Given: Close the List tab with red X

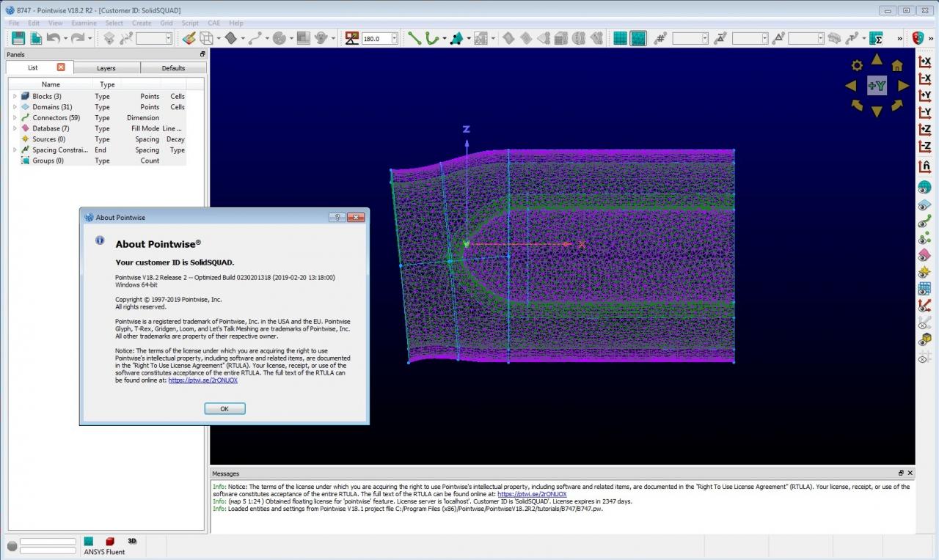Looking at the screenshot, I should click(x=61, y=67).
